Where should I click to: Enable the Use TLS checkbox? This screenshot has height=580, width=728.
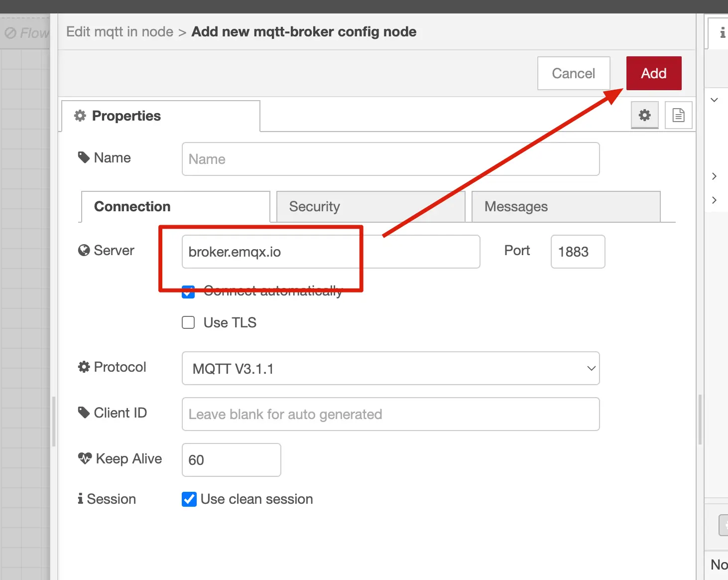188,322
